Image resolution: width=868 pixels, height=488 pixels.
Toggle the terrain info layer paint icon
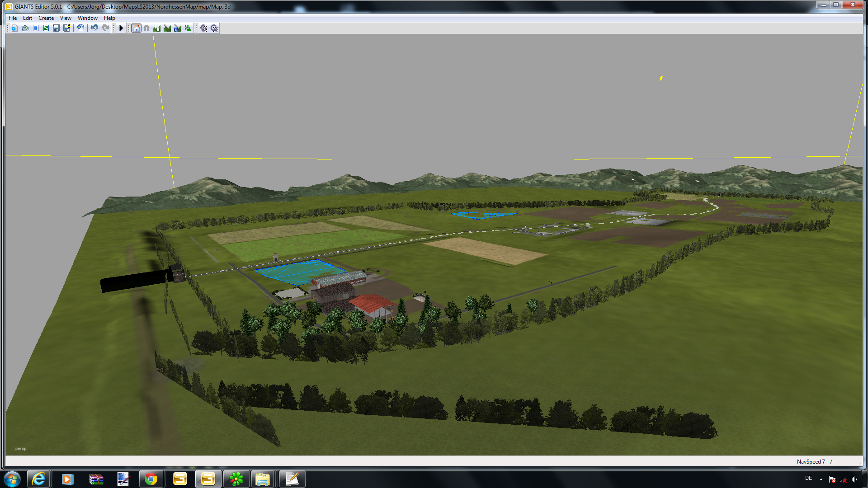178,28
